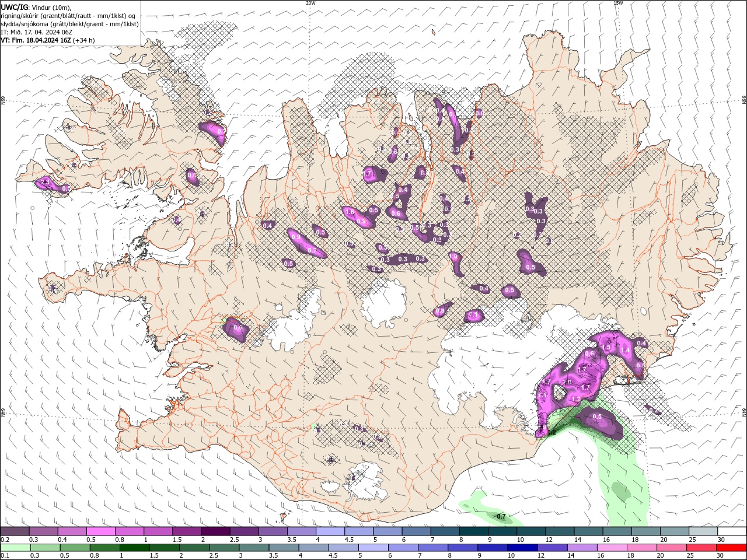
Task: Click the "15W" longitude label
Action: click(617, 3)
